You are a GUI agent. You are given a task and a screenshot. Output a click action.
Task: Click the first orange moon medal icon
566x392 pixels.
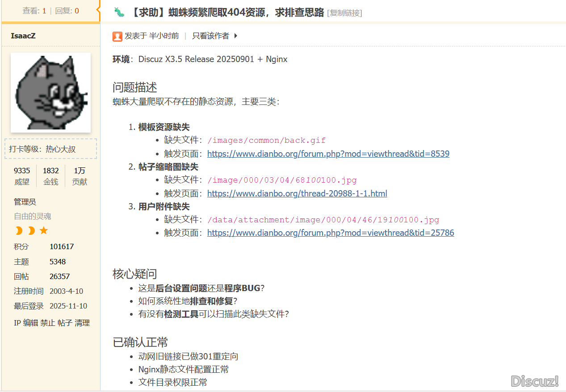(x=18, y=231)
